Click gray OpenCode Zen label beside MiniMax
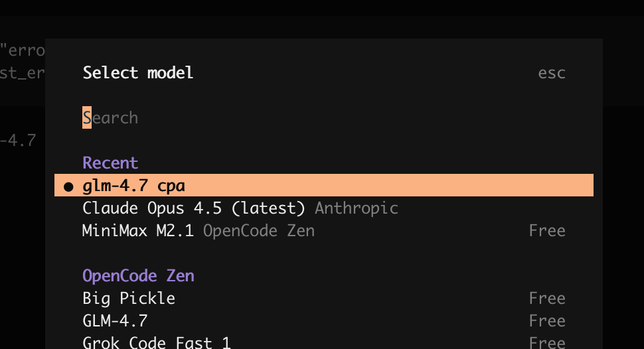 pyautogui.click(x=259, y=231)
